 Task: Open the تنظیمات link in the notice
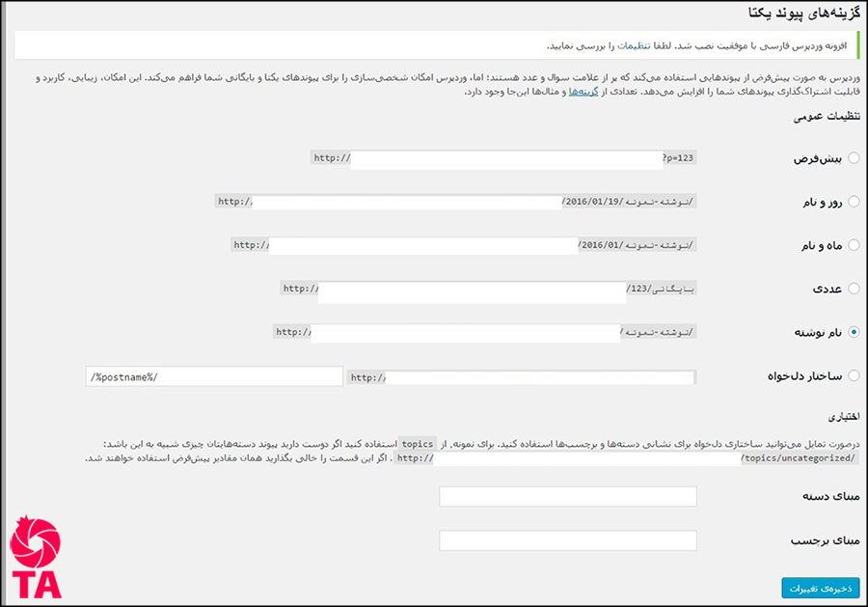click(x=633, y=46)
